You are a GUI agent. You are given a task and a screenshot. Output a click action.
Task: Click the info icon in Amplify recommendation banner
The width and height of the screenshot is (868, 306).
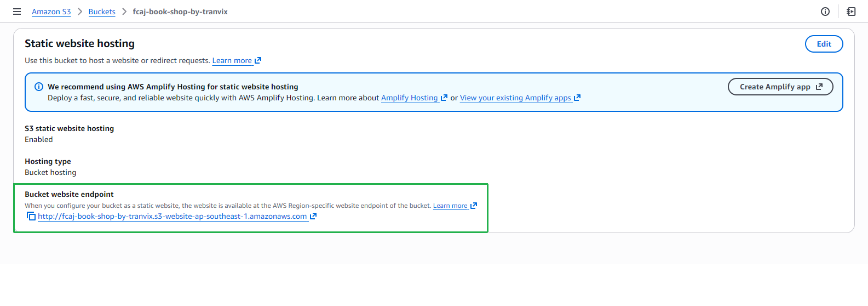point(39,87)
